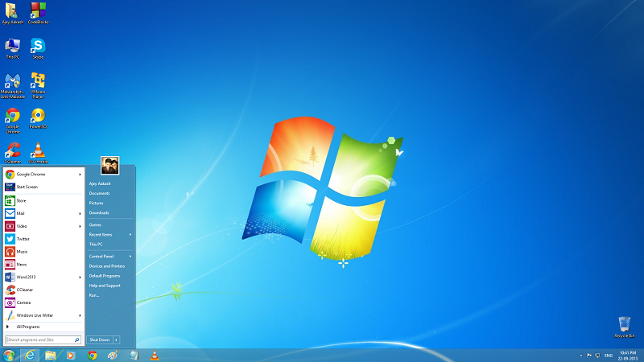Expand Word 2013 recent files arrow
Screen dimensions: 644x362
(80, 278)
